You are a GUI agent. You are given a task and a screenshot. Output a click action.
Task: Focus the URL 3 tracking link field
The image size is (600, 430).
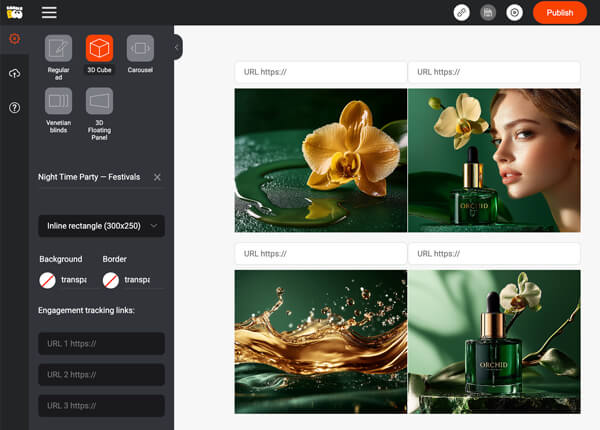(x=101, y=406)
